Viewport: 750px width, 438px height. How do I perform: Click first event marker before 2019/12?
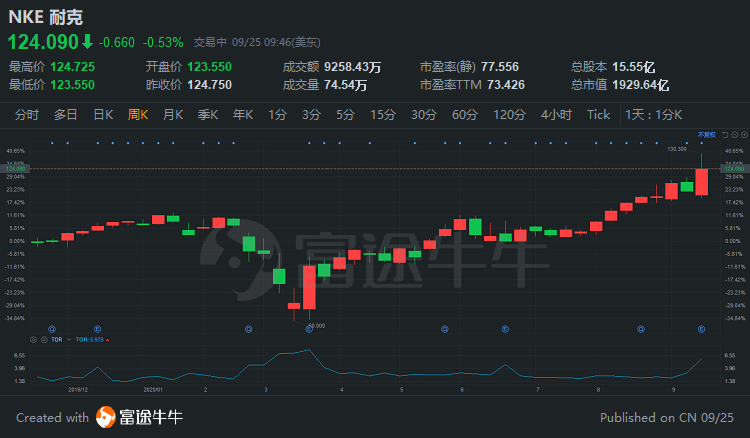click(52, 329)
